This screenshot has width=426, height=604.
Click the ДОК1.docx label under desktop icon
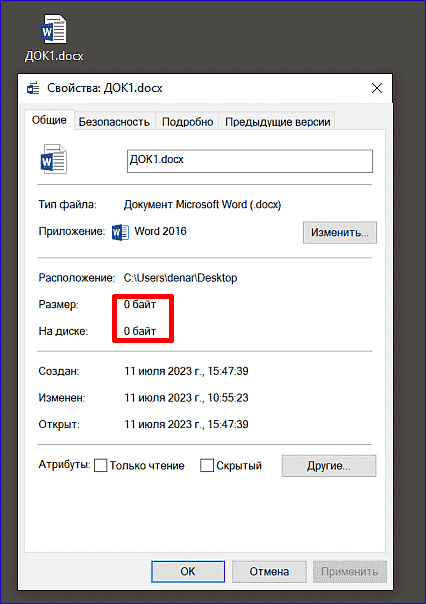pyautogui.click(x=54, y=56)
